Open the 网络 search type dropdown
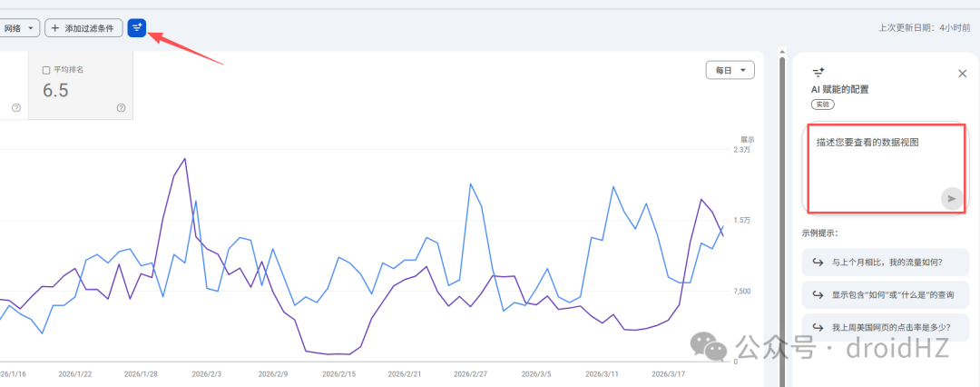The height and width of the screenshot is (387, 980). [x=20, y=28]
